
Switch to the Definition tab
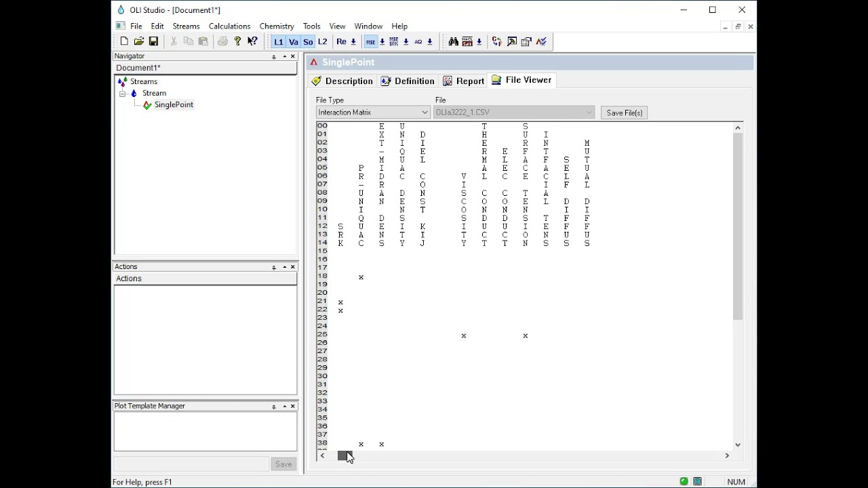point(408,81)
